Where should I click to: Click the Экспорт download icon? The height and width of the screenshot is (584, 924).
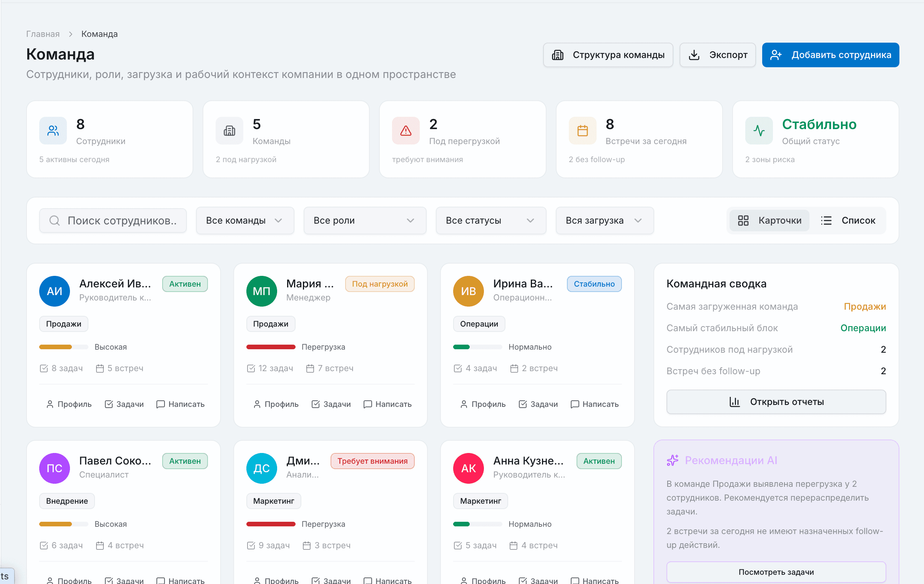(x=694, y=55)
